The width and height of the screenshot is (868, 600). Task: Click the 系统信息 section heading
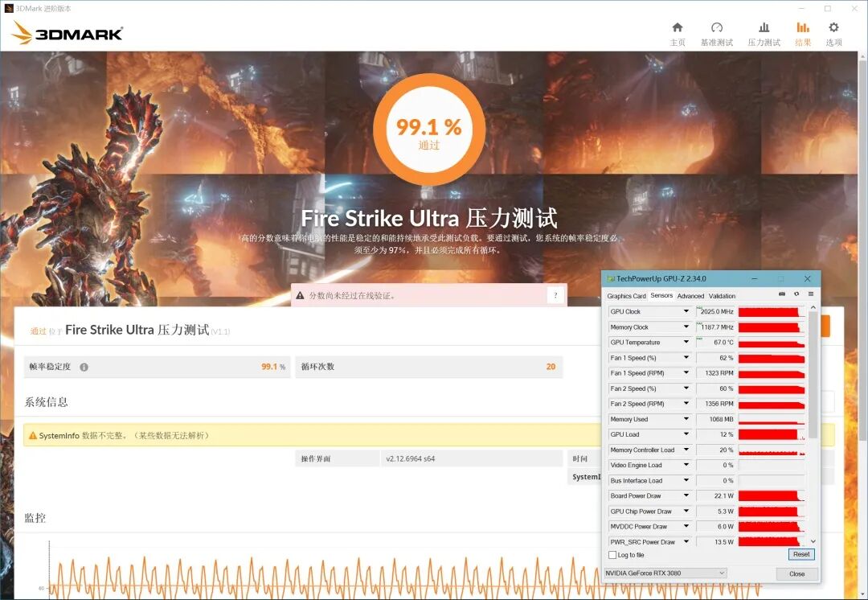tap(46, 402)
